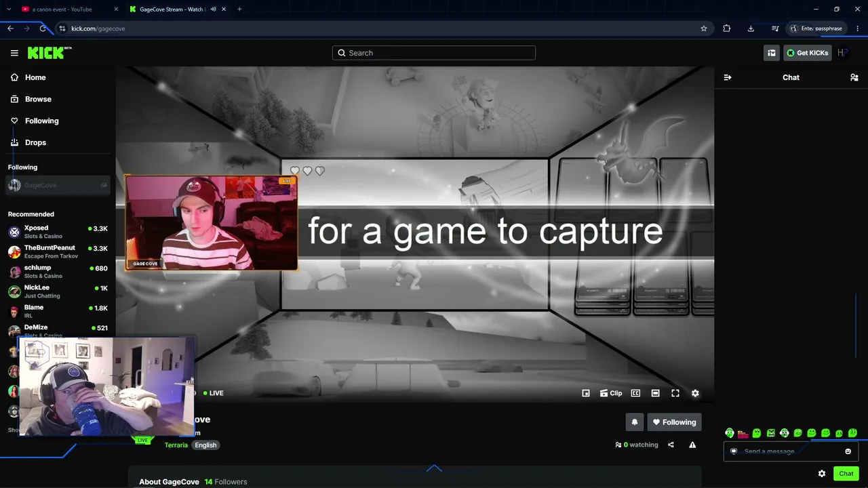Open the inventory box icon beside Get KICKs
Viewport: 868px width, 488px height.
click(x=771, y=53)
